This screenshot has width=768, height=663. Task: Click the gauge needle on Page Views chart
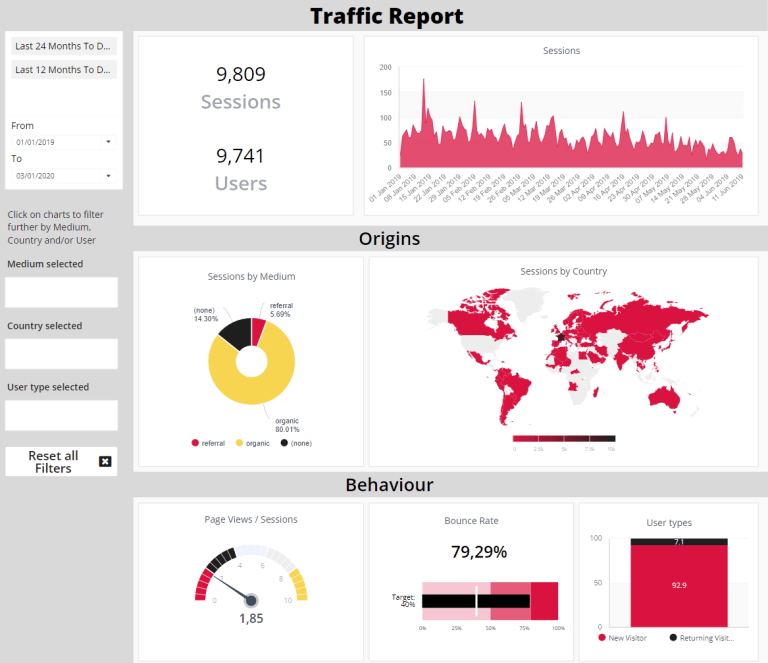pyautogui.click(x=236, y=588)
